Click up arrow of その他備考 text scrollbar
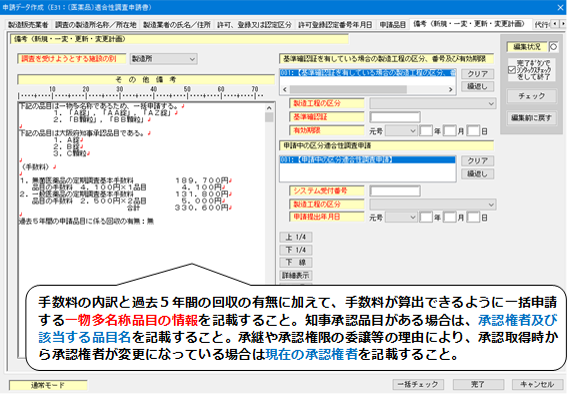 point(269,108)
